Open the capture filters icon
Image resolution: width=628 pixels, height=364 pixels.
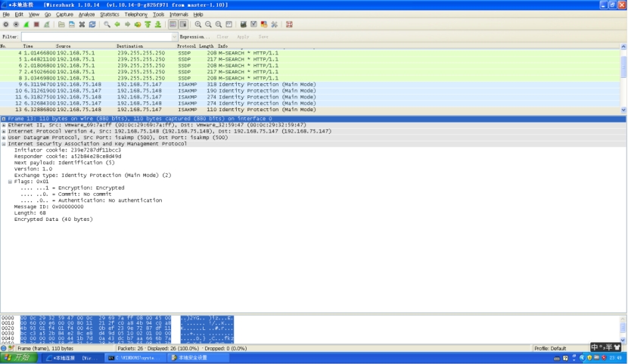coord(242,24)
